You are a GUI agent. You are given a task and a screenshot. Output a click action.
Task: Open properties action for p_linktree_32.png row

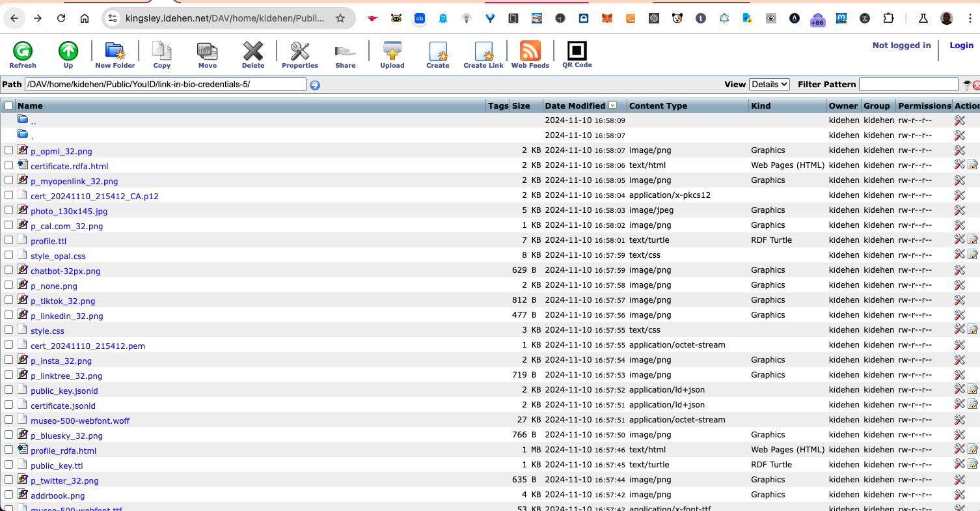959,374
